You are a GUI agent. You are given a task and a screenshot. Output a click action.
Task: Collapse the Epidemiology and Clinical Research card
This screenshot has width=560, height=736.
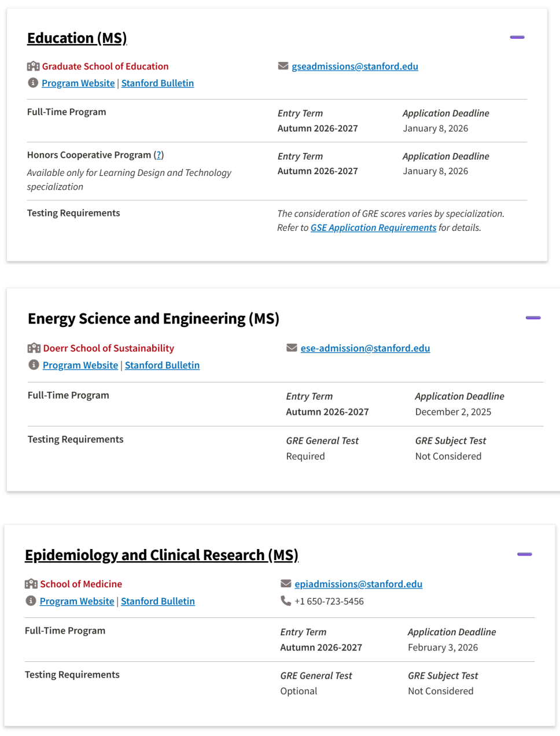524,554
